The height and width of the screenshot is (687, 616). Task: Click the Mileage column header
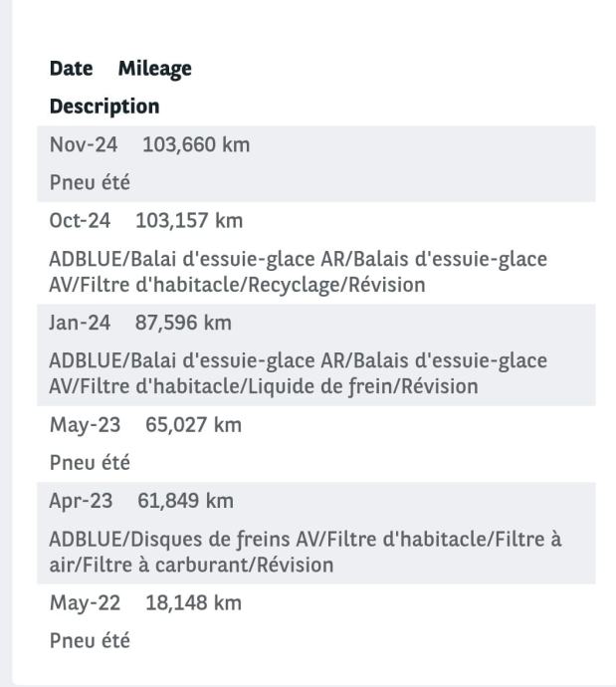tap(154, 69)
